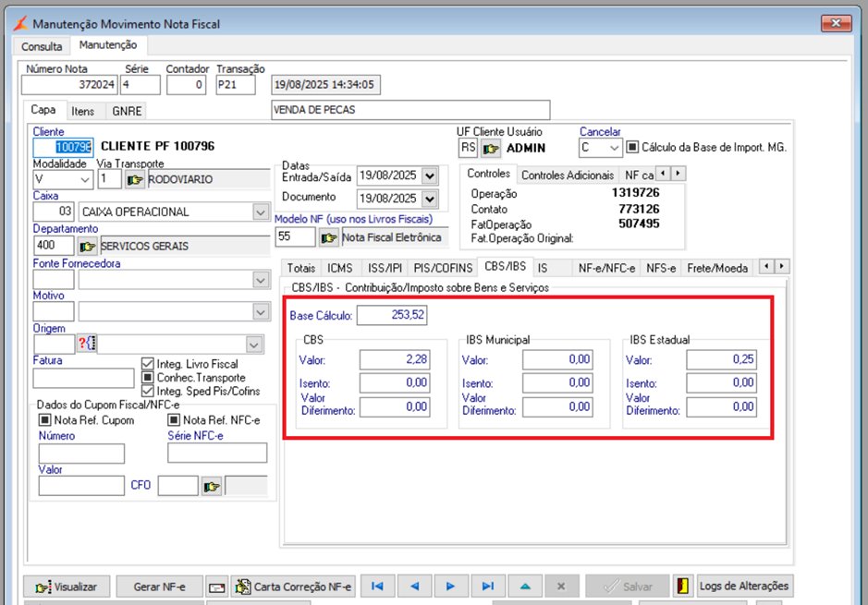Open the Departamento lookup hand icon

88,246
